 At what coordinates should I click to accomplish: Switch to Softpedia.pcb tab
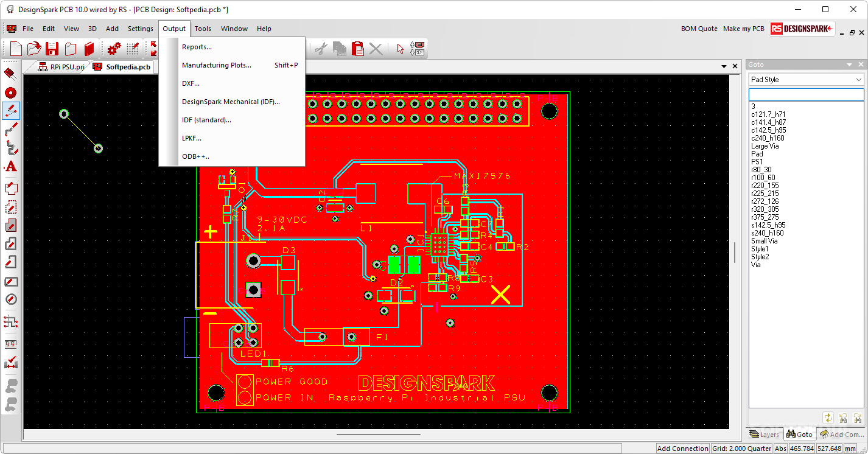122,67
